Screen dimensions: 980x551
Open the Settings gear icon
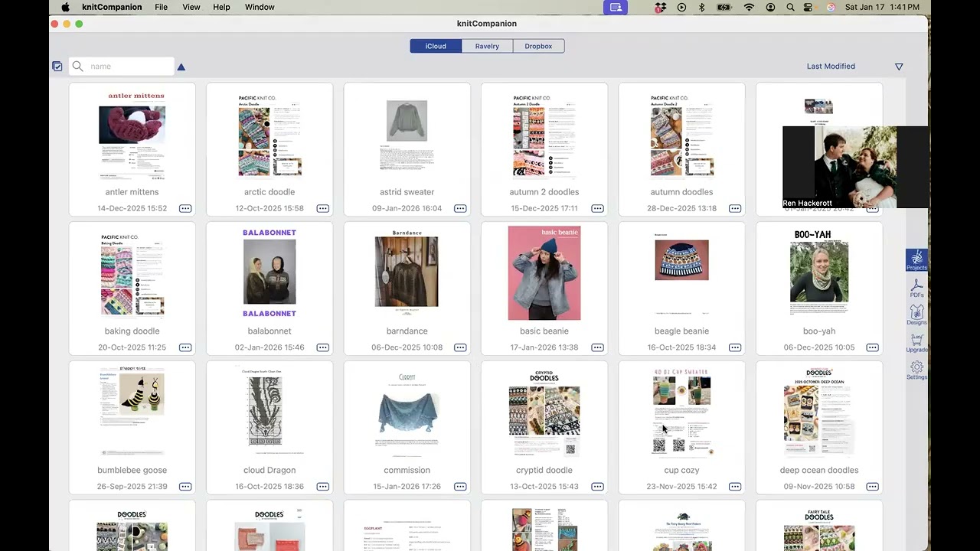(916, 370)
